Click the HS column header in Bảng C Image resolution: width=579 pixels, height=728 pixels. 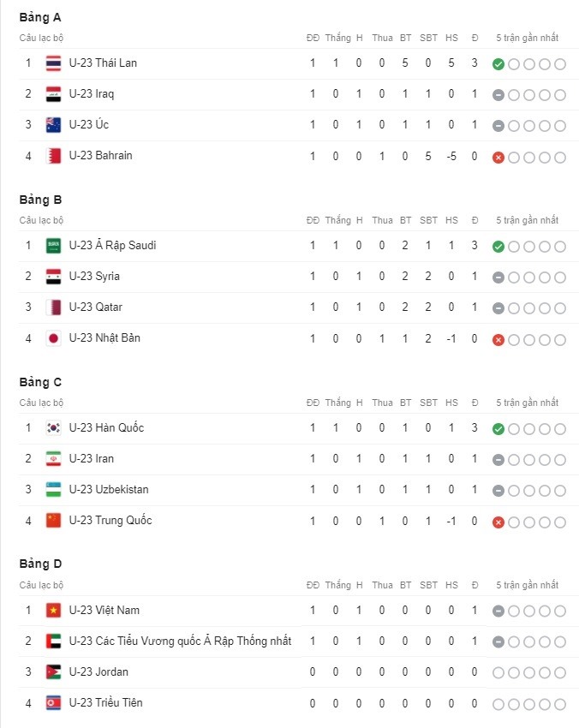click(451, 403)
